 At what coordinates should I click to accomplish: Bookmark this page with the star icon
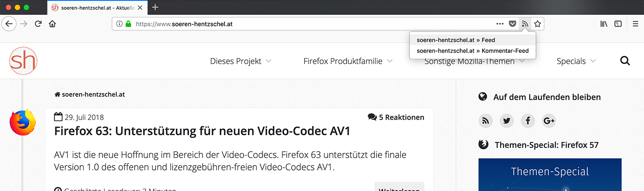pyautogui.click(x=538, y=24)
